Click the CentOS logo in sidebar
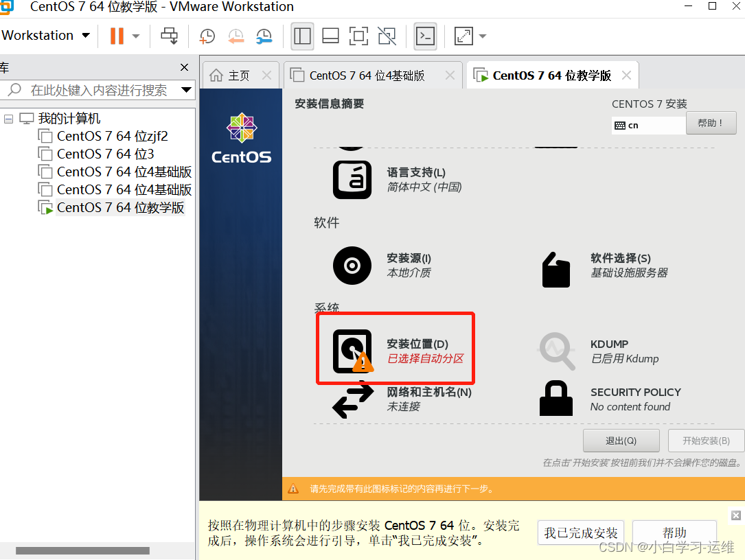The image size is (745, 560). (x=242, y=138)
